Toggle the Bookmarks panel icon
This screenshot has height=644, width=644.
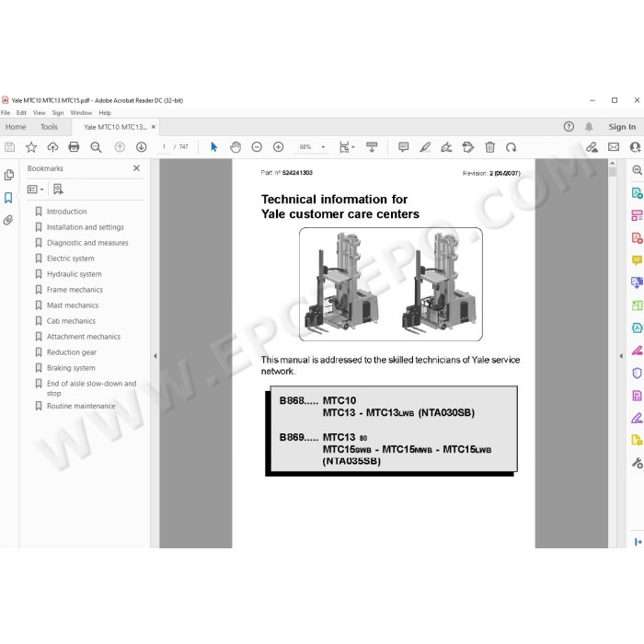tap(8, 198)
